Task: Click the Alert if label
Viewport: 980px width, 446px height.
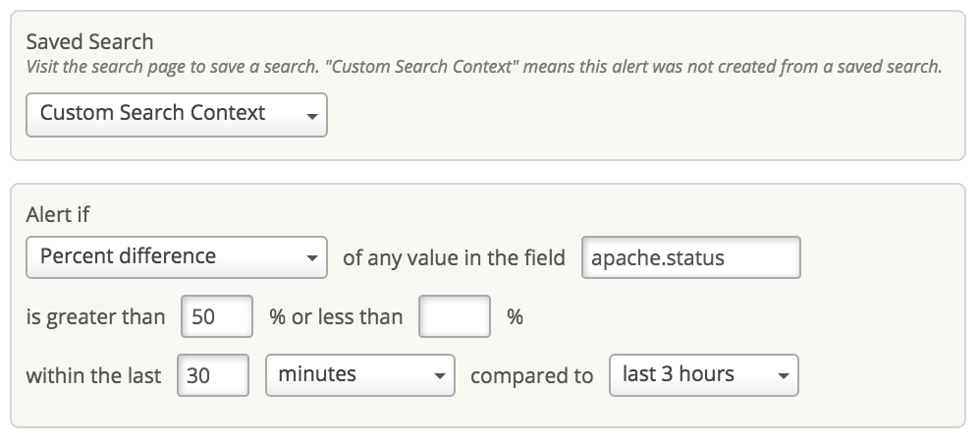Action: click(58, 215)
